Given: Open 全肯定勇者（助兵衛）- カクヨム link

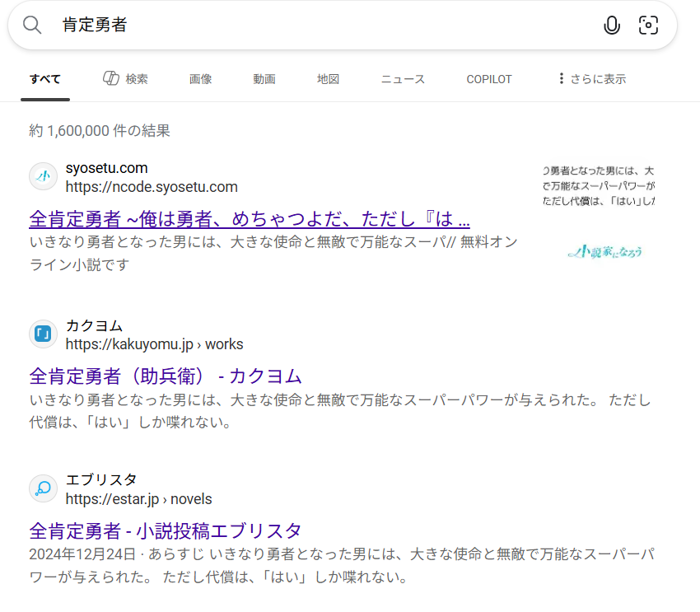Looking at the screenshot, I should pos(166,376).
